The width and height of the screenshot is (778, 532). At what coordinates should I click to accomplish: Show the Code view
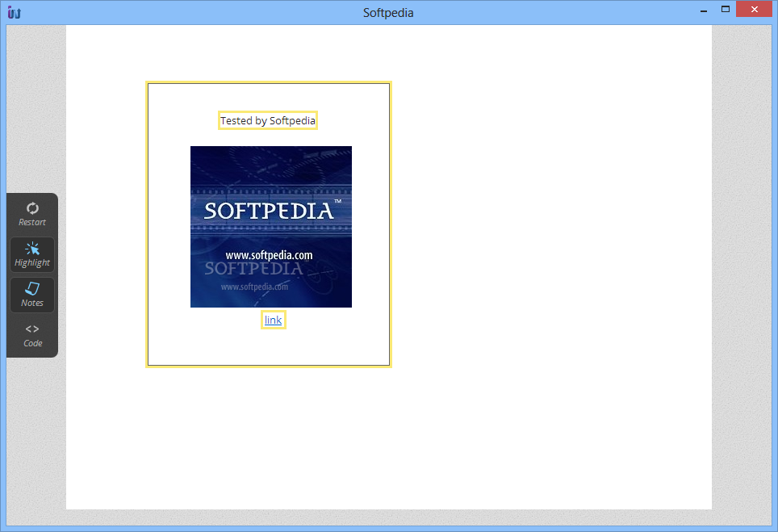click(x=32, y=336)
